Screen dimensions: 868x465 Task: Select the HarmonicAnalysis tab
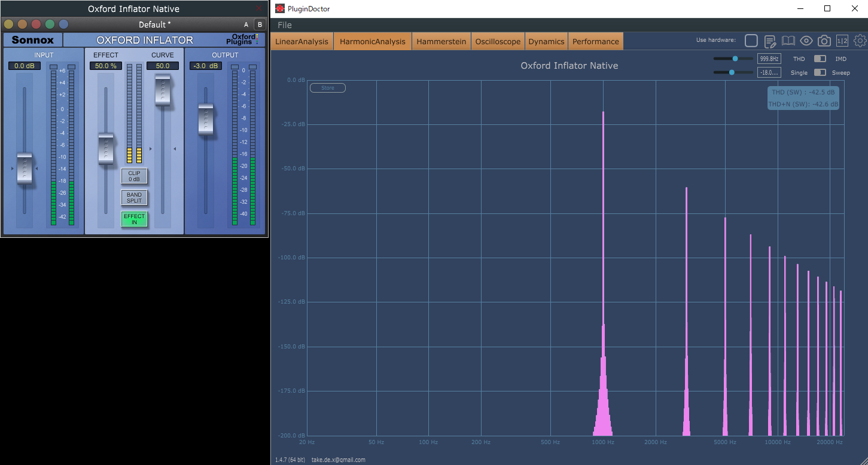point(373,41)
